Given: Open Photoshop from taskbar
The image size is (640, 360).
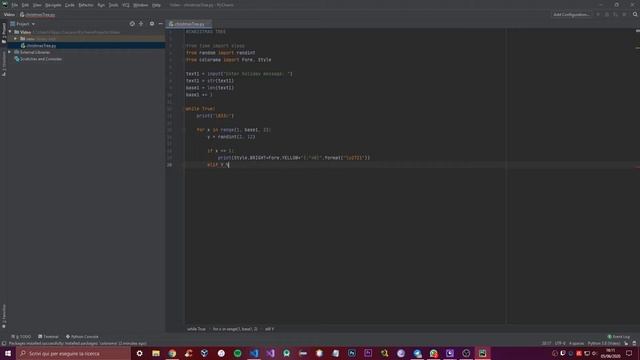Looking at the screenshot, I should coord(352,353).
